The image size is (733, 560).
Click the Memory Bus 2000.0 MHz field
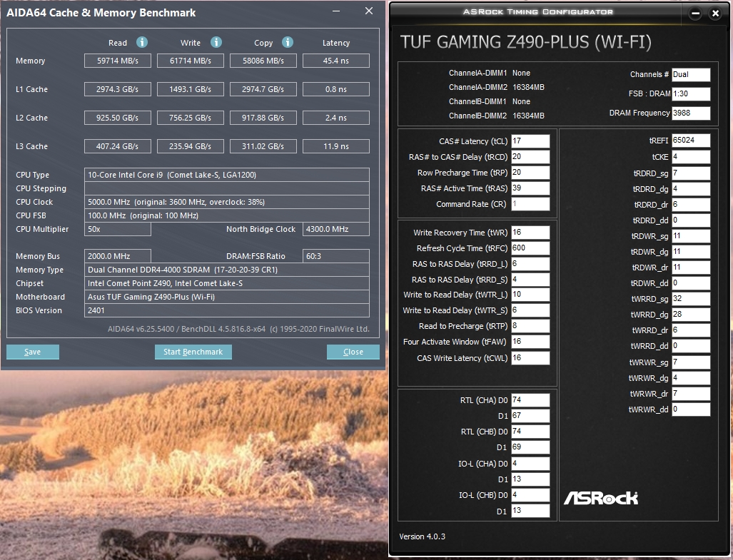118,256
